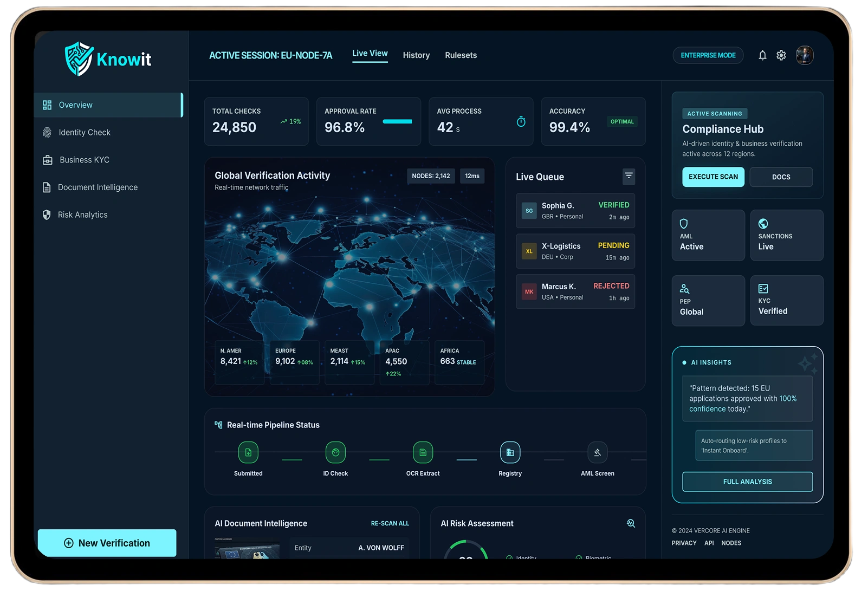Open settings gear

point(781,55)
